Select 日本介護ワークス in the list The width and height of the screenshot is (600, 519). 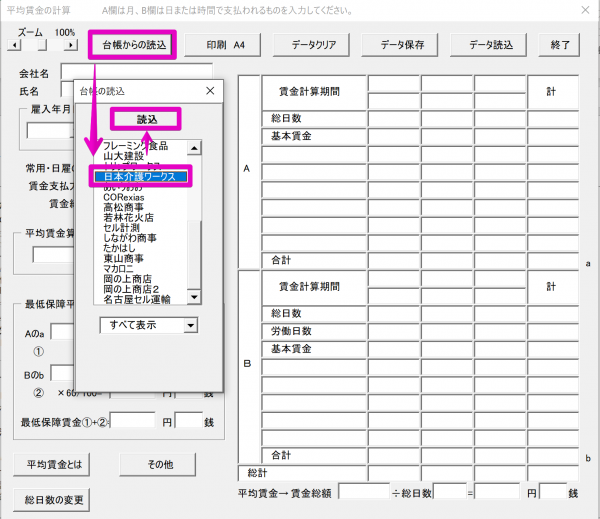click(x=140, y=176)
